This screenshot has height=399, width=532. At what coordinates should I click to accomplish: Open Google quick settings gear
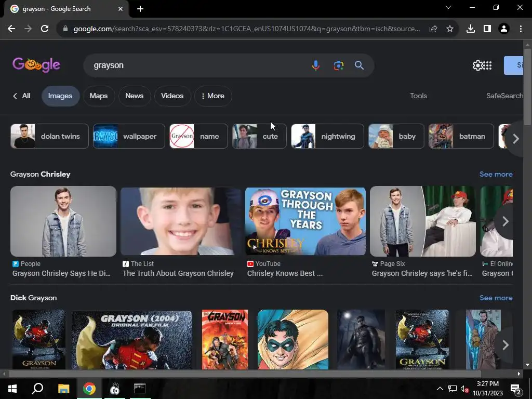tap(477, 65)
